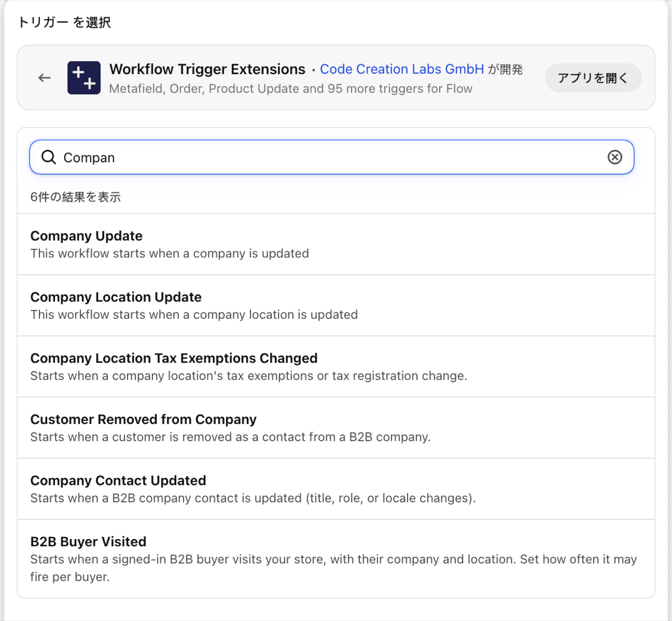
Task: Select the B2B Buyer Visited trigger
Action: coord(336,559)
